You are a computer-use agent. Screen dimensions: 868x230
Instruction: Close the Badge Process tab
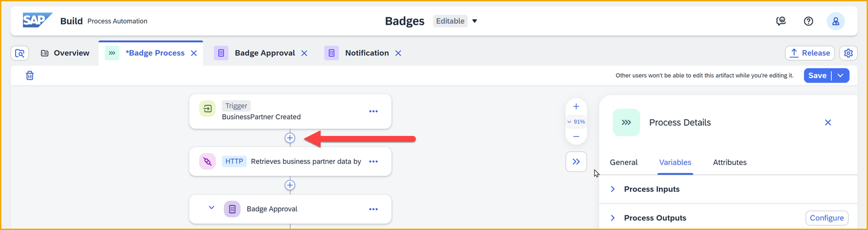194,53
